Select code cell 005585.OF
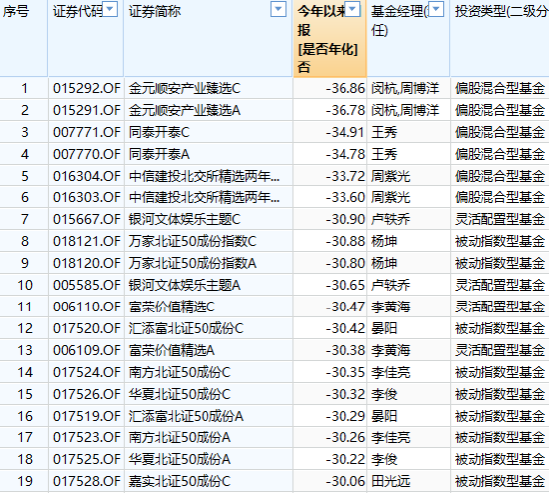 pos(86,285)
